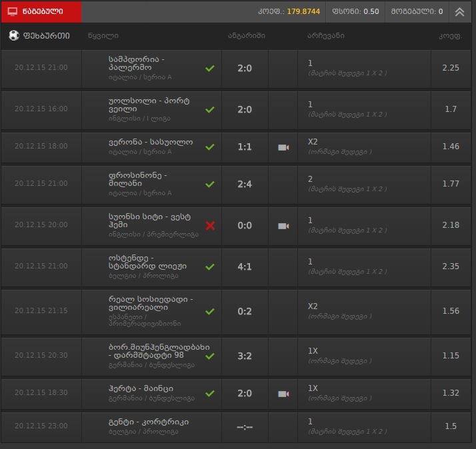Select match რეალ სოსიედადი - ვილიარეალი

pos(151,303)
